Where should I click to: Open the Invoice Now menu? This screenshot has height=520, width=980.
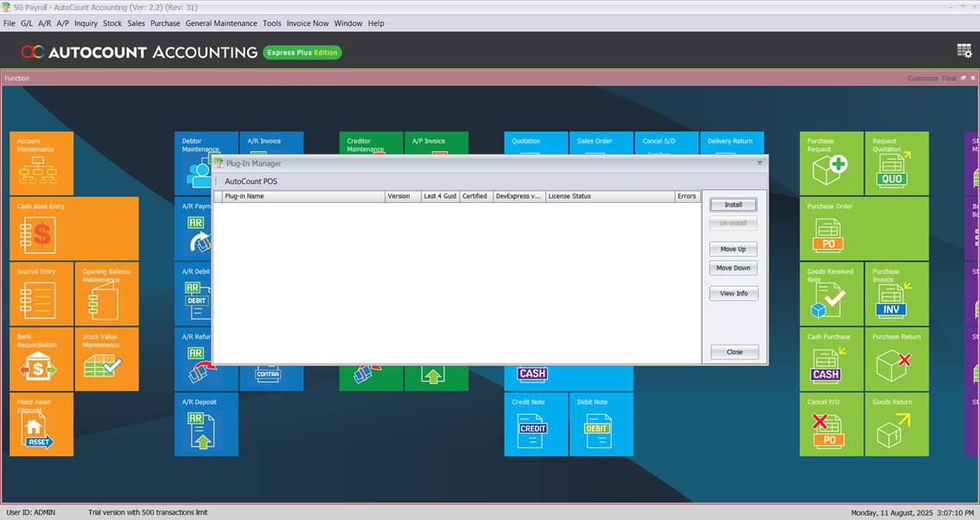pyautogui.click(x=308, y=23)
